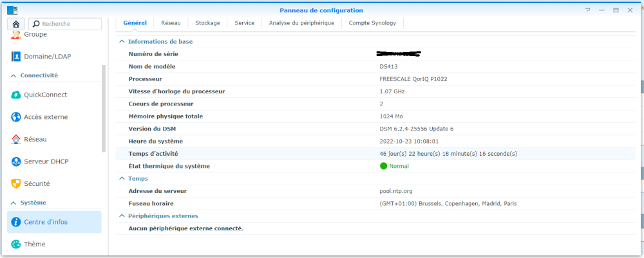Click the Temps d'activité uptime value

point(448,154)
